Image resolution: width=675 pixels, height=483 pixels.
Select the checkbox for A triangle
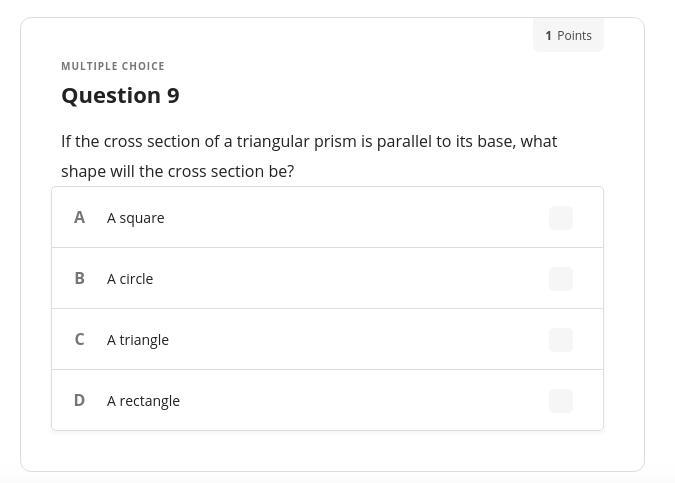pos(561,340)
